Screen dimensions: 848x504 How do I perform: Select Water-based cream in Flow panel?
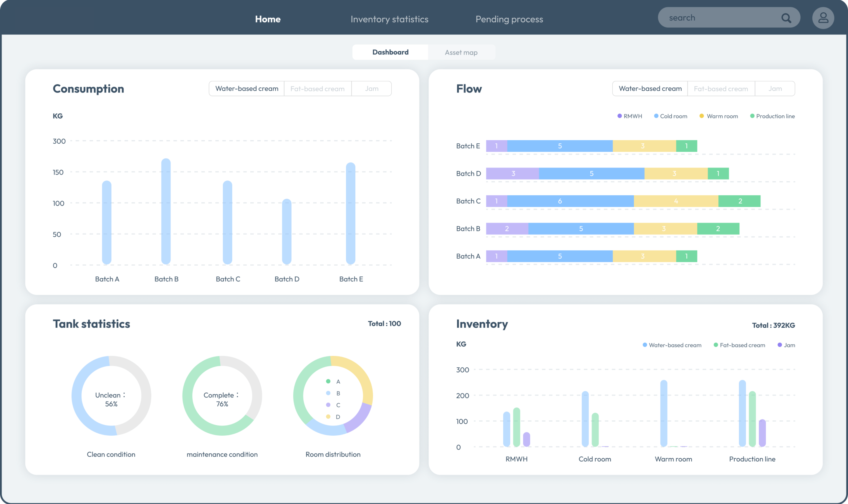[650, 89]
